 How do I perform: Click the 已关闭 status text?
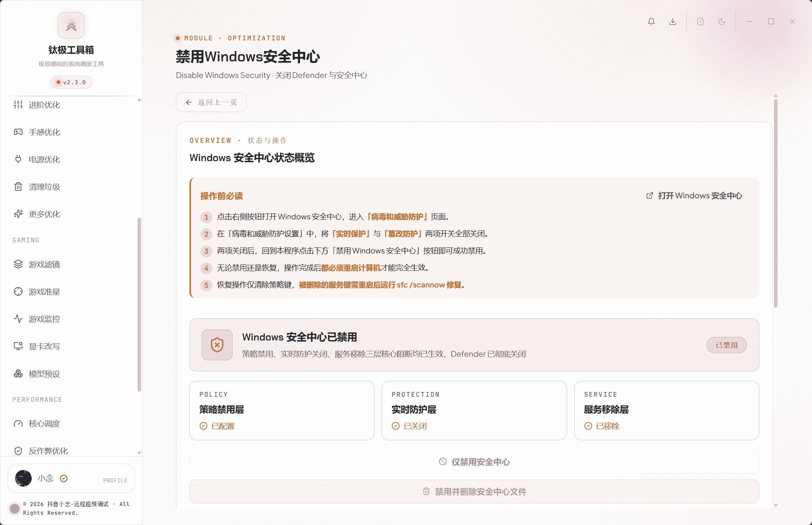(415, 426)
